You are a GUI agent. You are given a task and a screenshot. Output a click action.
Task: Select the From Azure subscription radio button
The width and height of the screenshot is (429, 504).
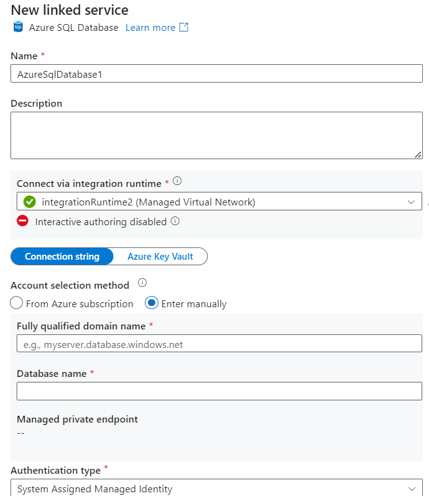15,304
